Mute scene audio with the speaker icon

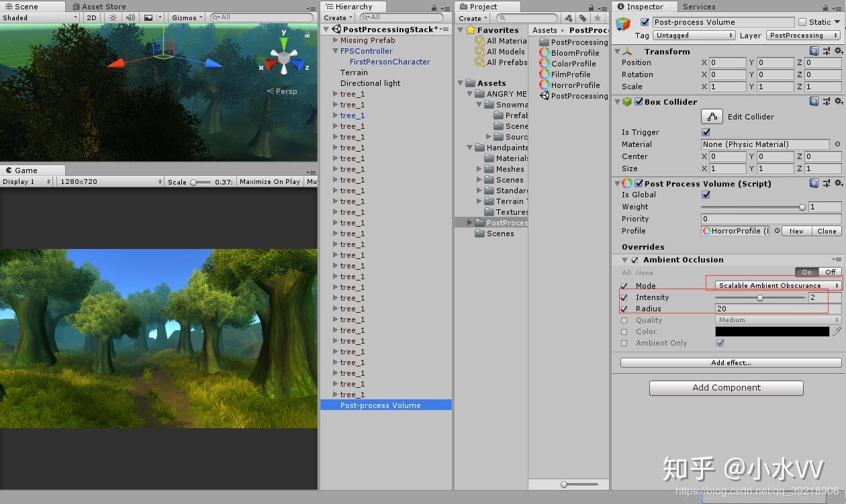coord(130,17)
